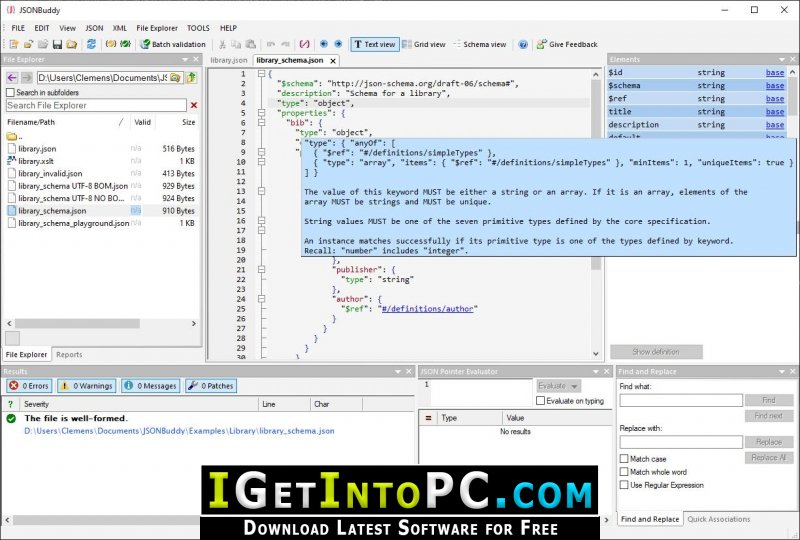Close the library_schema.json tab
Screen dimensions: 800x540
[333, 61]
